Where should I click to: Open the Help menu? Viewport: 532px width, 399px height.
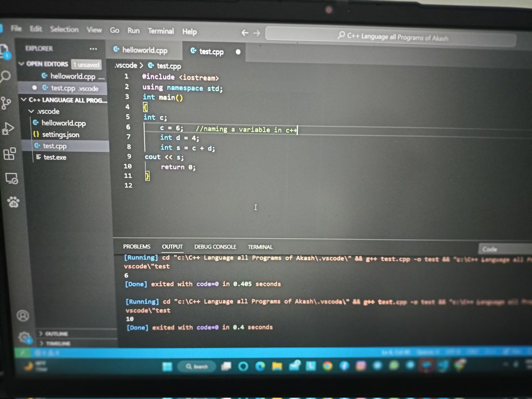click(189, 31)
